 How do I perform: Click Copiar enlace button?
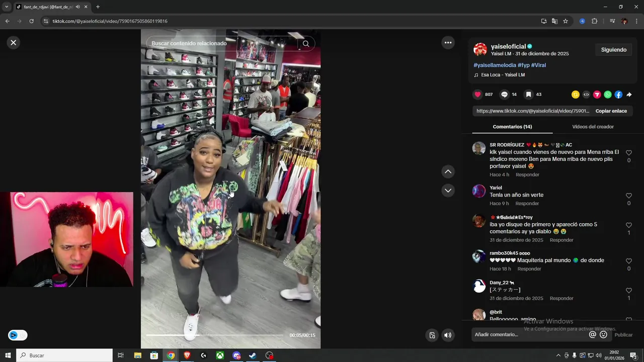611,111
